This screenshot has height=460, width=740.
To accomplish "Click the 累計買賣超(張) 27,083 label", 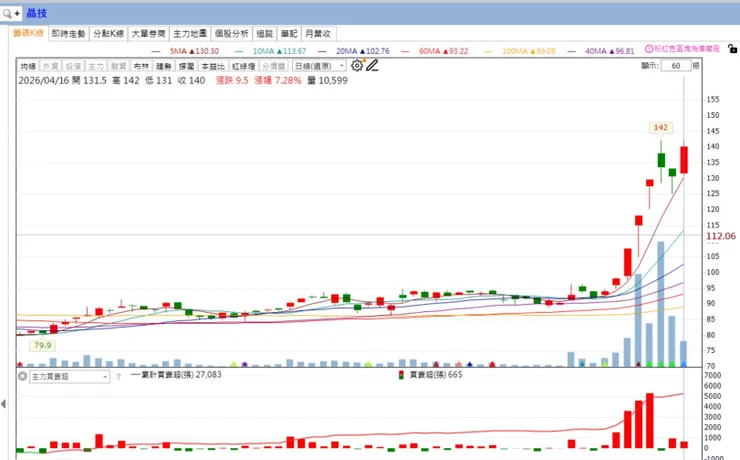I will [x=181, y=375].
